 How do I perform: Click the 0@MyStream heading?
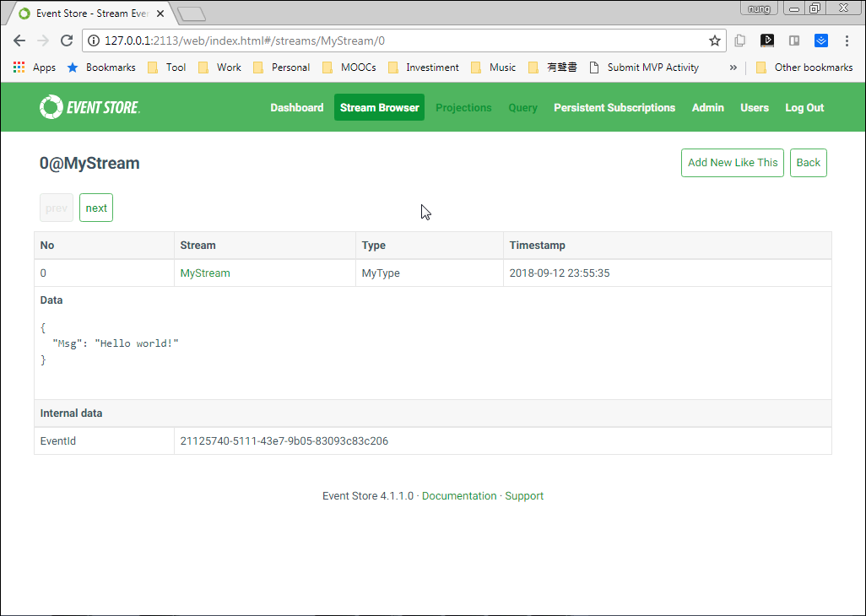(x=89, y=164)
